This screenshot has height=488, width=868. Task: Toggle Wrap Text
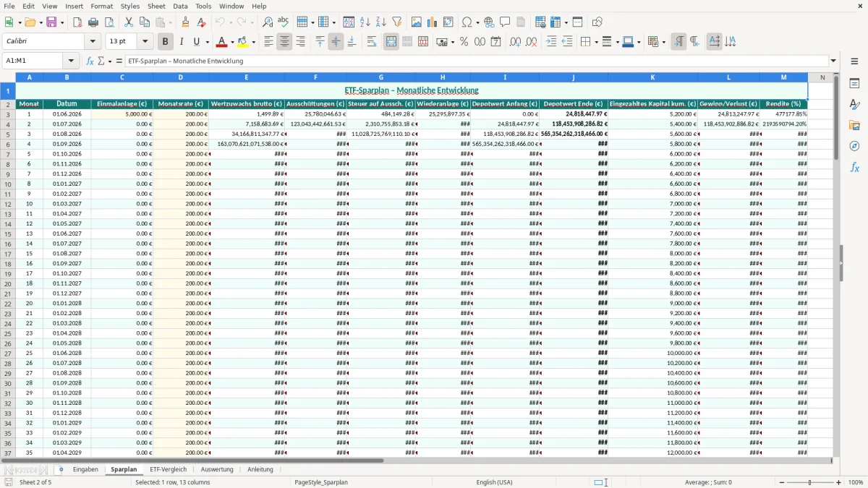(372, 42)
